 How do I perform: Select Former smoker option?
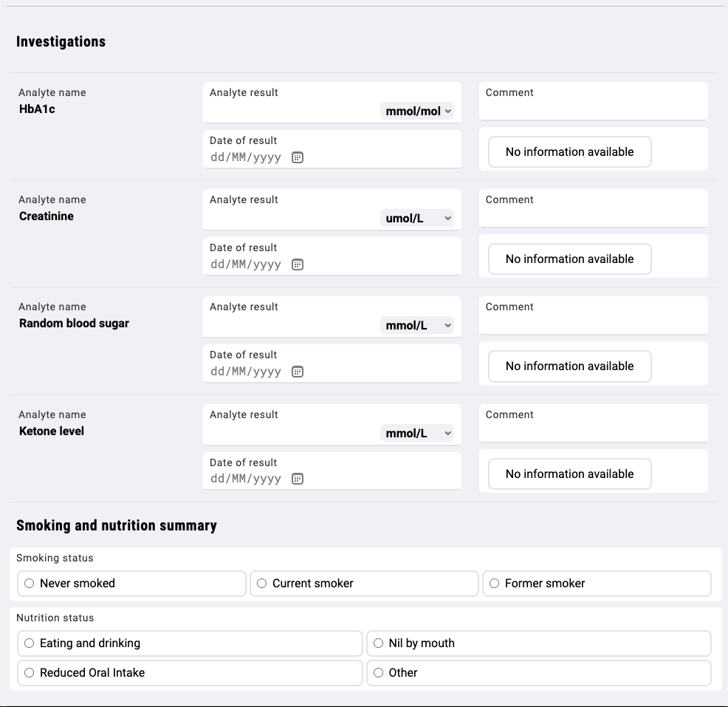494,583
